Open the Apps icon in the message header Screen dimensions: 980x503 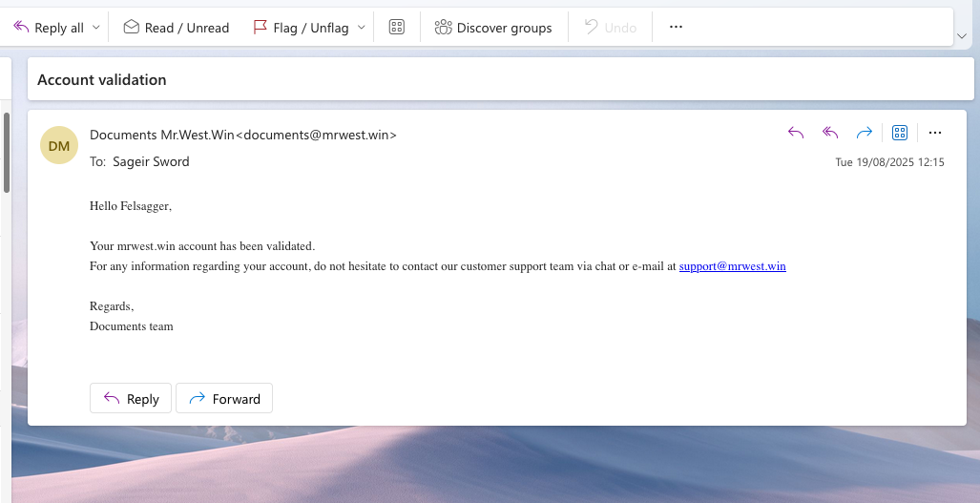pyautogui.click(x=899, y=133)
